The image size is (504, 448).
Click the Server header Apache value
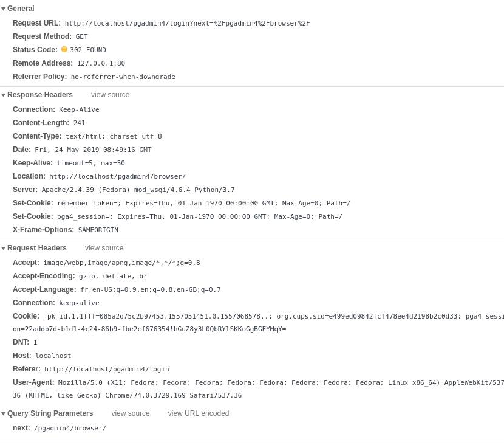click(138, 190)
